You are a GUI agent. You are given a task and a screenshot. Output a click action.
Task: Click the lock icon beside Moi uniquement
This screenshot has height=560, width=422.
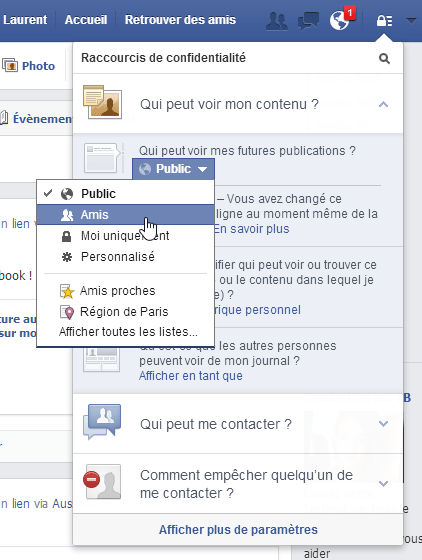click(66, 236)
